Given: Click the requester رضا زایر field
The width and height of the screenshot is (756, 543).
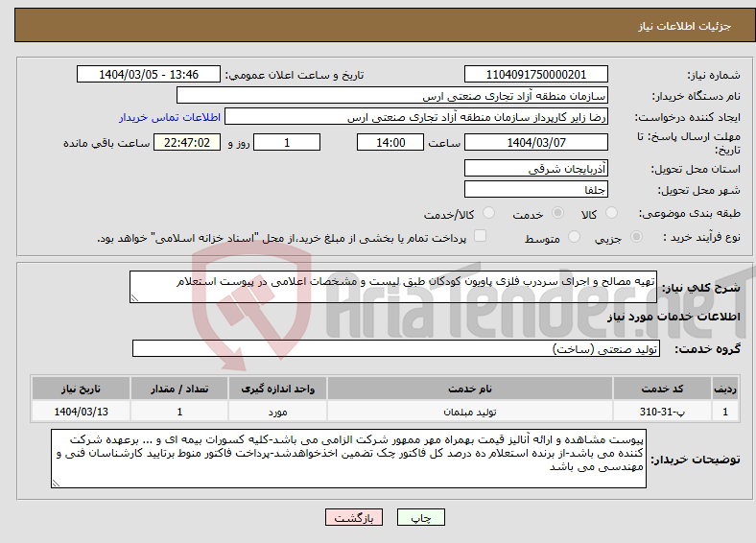Looking at the screenshot, I should coord(416,117).
